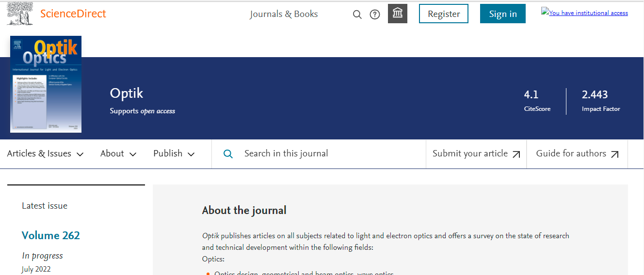Click the journal search magnifier icon
644x275 pixels.
coord(228,154)
